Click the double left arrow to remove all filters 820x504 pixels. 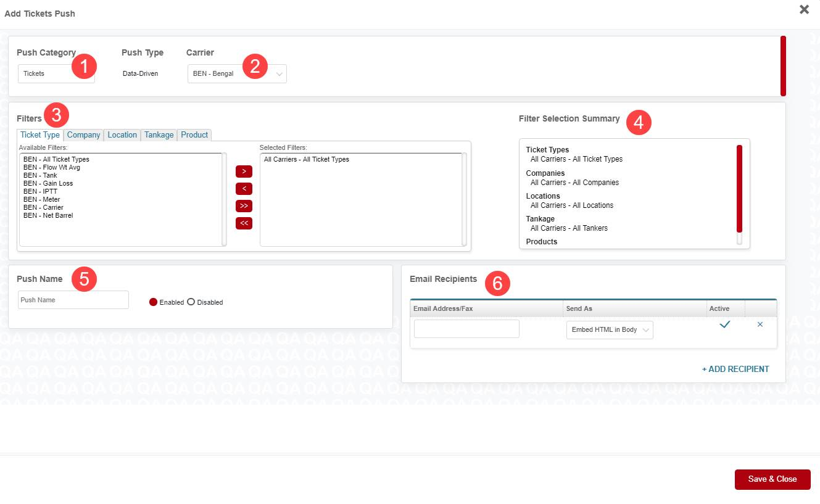coord(243,223)
